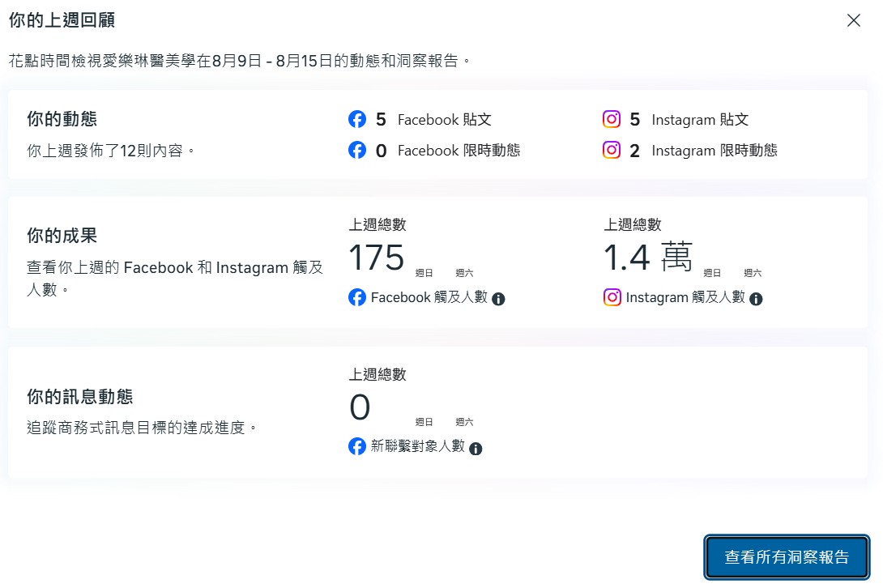The height and width of the screenshot is (588, 883).
Task: Open the info icon after 新聯繫對象人數
Action: point(476,449)
